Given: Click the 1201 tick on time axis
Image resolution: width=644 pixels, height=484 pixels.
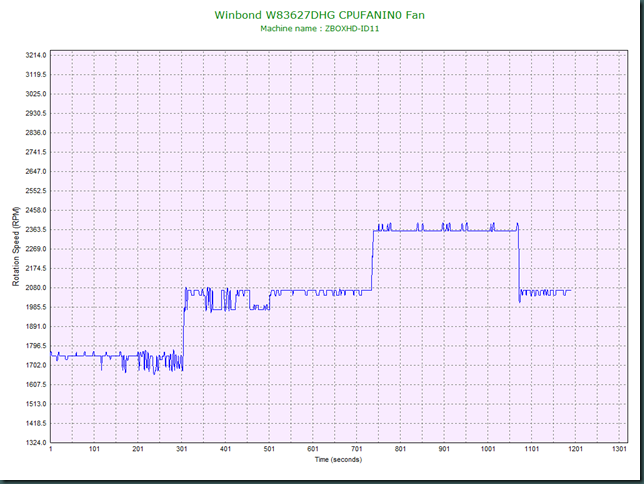Looking at the screenshot, I should (575, 449).
